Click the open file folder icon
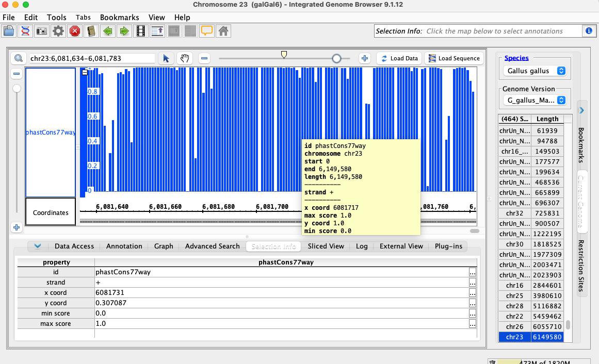The width and height of the screenshot is (599, 364). (9, 31)
